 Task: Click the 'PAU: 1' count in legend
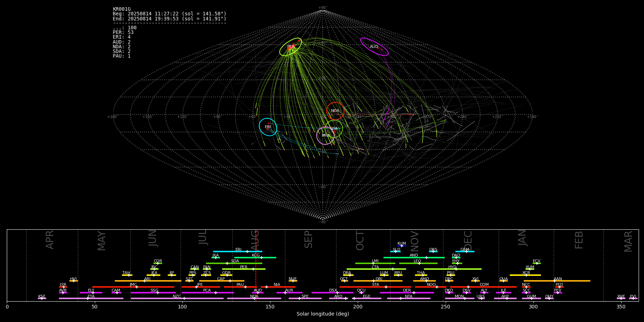pos(122,56)
